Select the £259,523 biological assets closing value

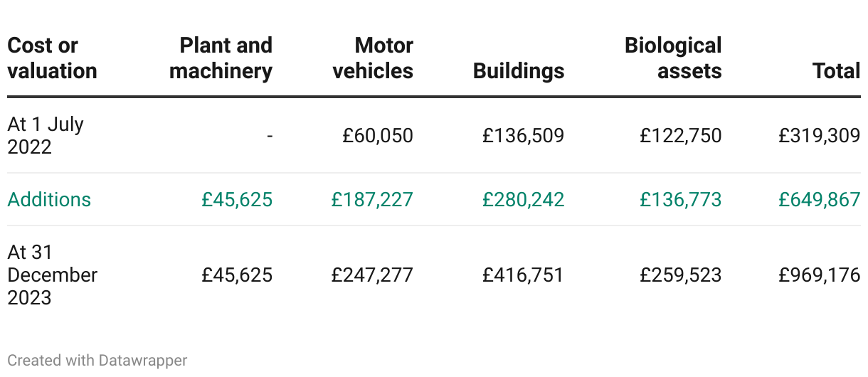tap(681, 275)
